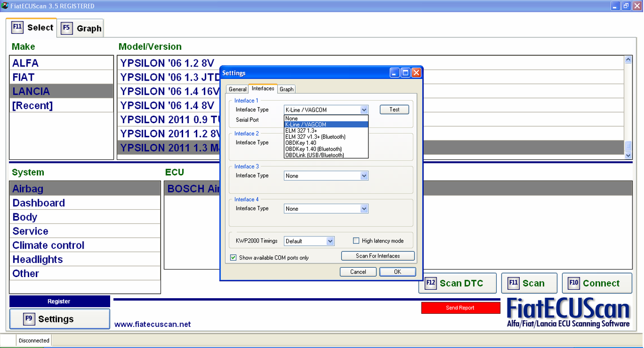Open Interface 4 type dropdown
Image resolution: width=644 pixels, height=348 pixels.
[326, 208]
